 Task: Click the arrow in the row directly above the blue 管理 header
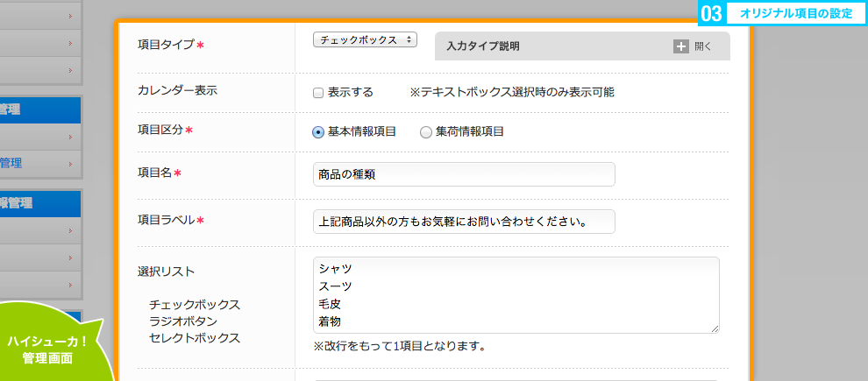click(x=70, y=70)
